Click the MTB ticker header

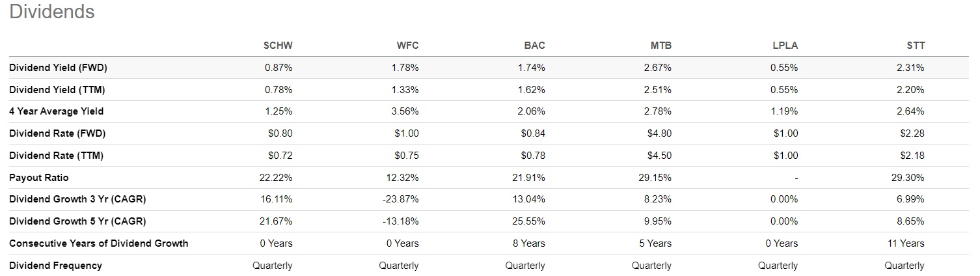(x=660, y=46)
